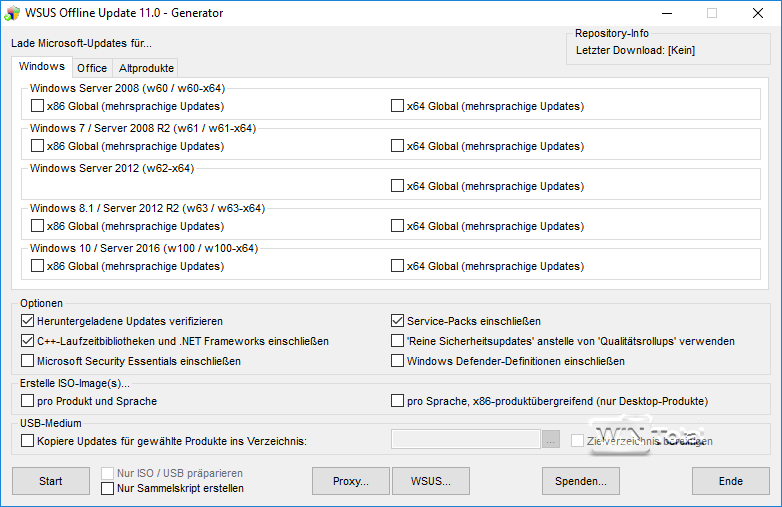
Task: Click the USB target directory text field
Action: (x=465, y=440)
